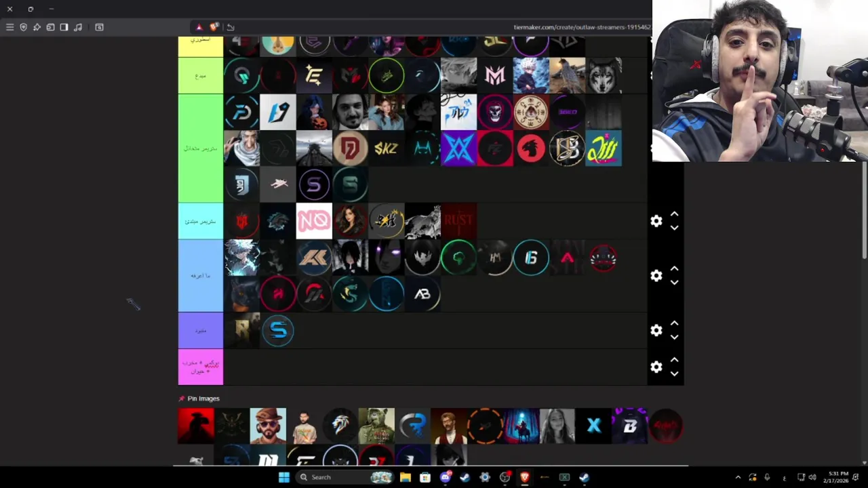This screenshot has width=868, height=488.
Task: Select the bearded man face tile
Action: (x=351, y=112)
